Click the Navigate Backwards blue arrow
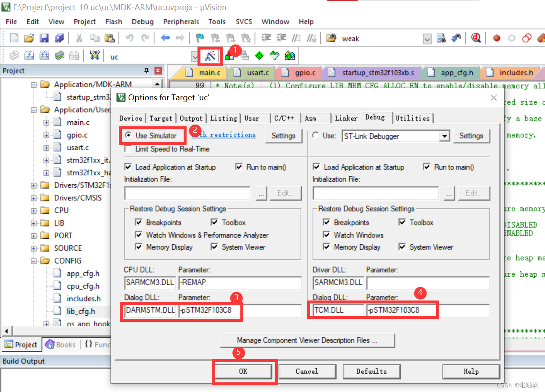The height and width of the screenshot is (392, 545). coord(165,38)
